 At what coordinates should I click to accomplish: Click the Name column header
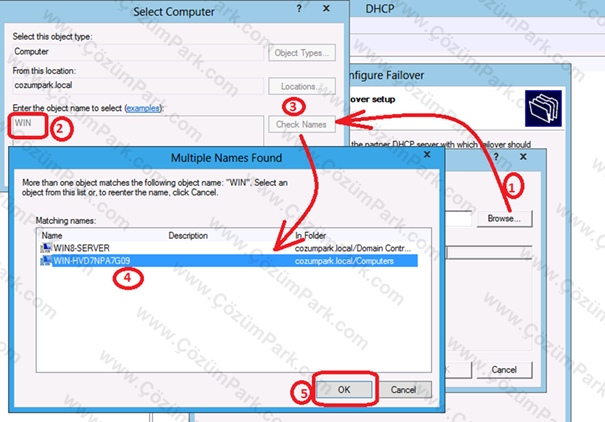click(x=52, y=235)
